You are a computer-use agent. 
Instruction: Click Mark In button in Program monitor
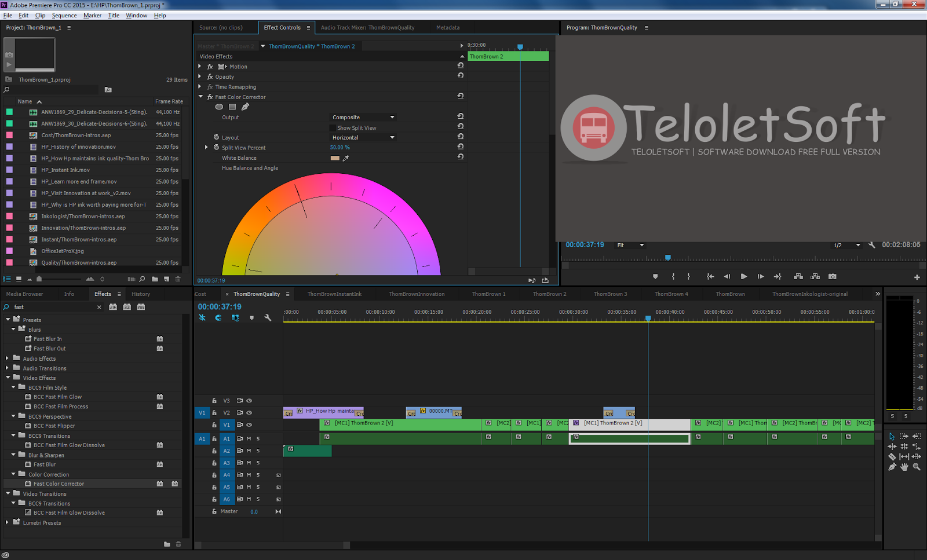pyautogui.click(x=673, y=277)
